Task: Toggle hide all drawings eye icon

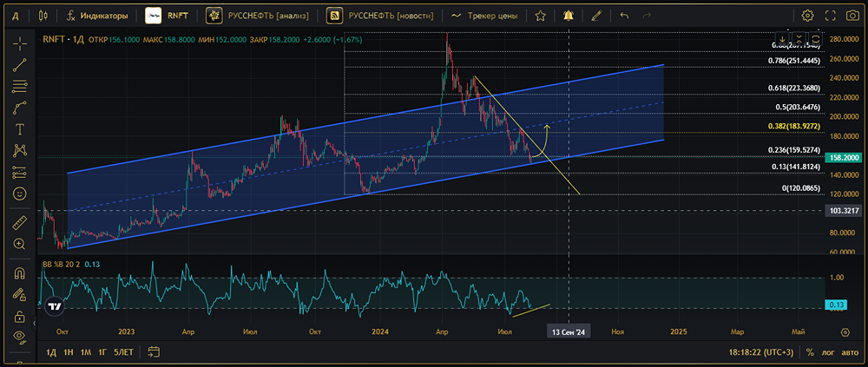Action: [19, 337]
